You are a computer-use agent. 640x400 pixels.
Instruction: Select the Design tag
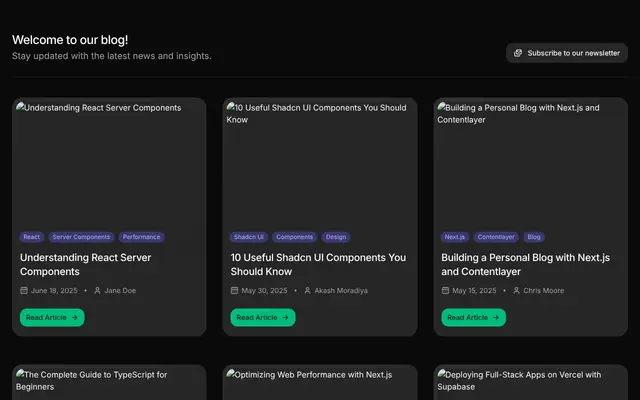coord(336,237)
